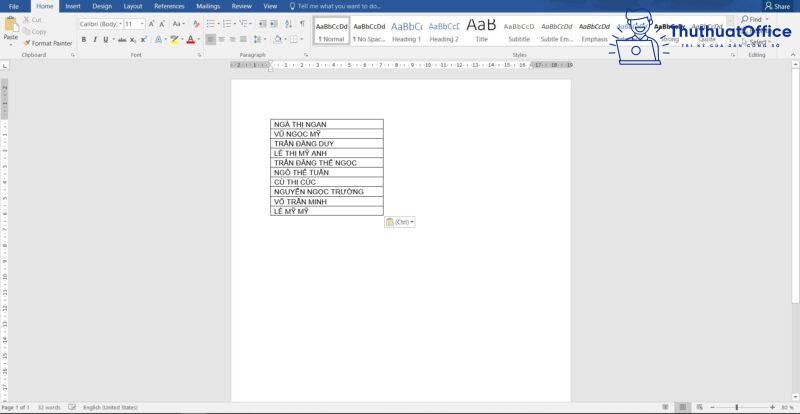800x414 pixels.
Task: Click the Find magnifier button
Action: tap(752, 19)
